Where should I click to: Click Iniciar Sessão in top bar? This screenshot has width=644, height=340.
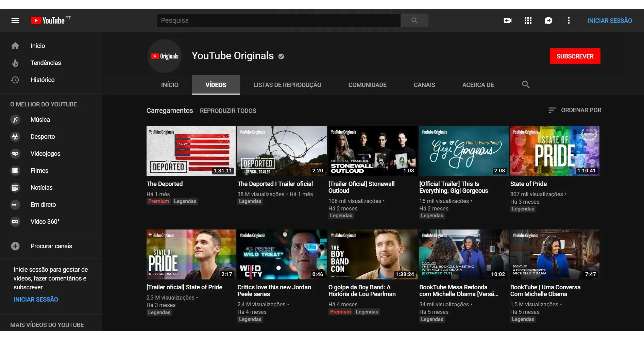point(610,21)
